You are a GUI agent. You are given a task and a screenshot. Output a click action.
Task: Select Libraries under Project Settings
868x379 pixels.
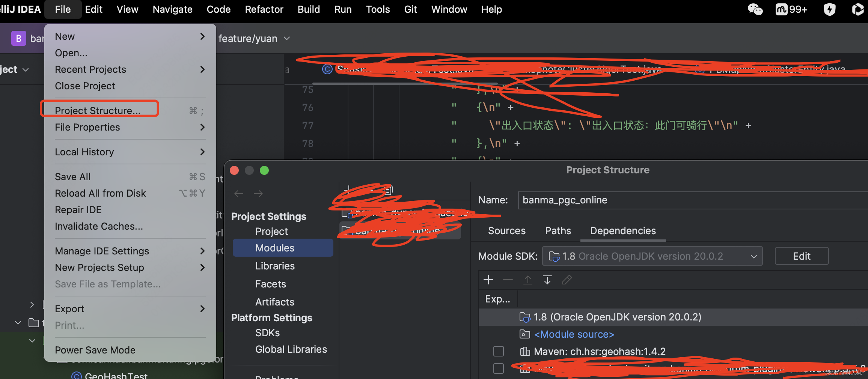point(275,266)
